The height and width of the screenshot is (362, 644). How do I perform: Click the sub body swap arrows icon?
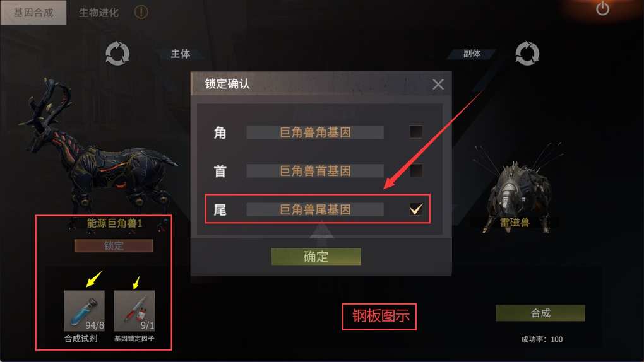pos(527,54)
